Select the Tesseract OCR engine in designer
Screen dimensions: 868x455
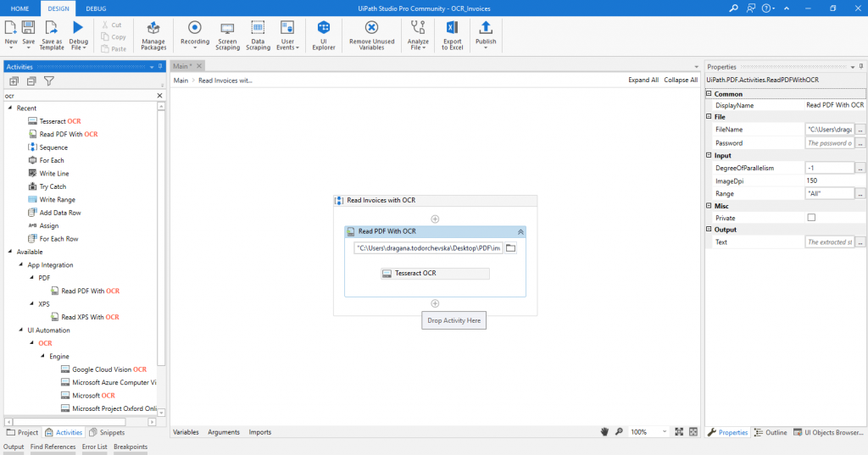point(435,273)
